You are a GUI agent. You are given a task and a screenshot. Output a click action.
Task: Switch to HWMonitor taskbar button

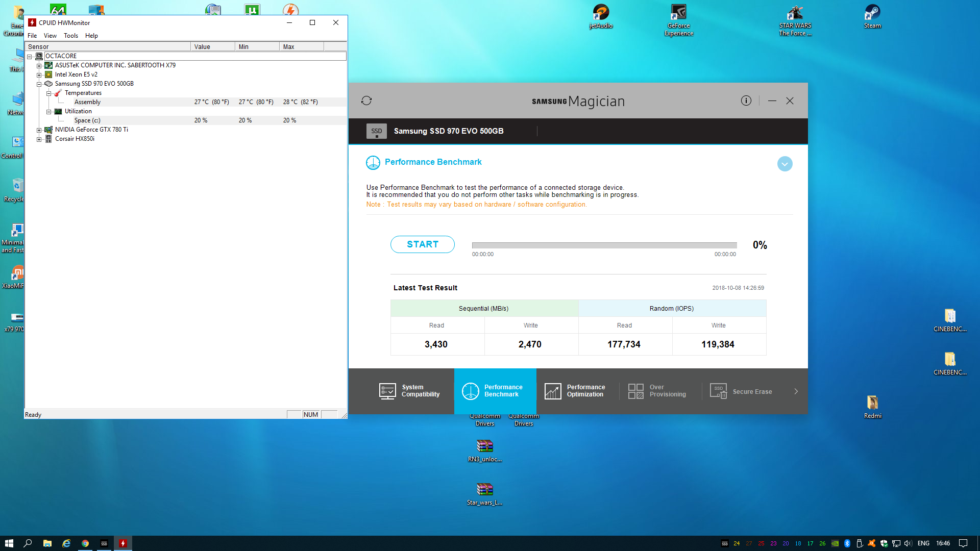pyautogui.click(x=123, y=543)
